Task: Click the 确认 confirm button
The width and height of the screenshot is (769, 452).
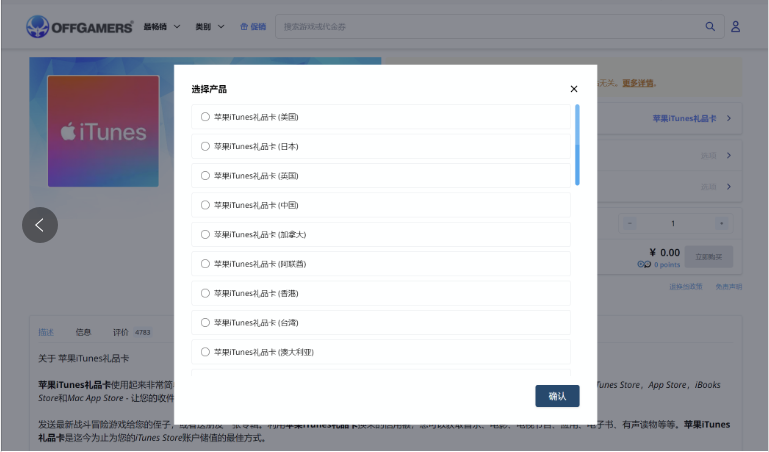Action: pos(557,396)
